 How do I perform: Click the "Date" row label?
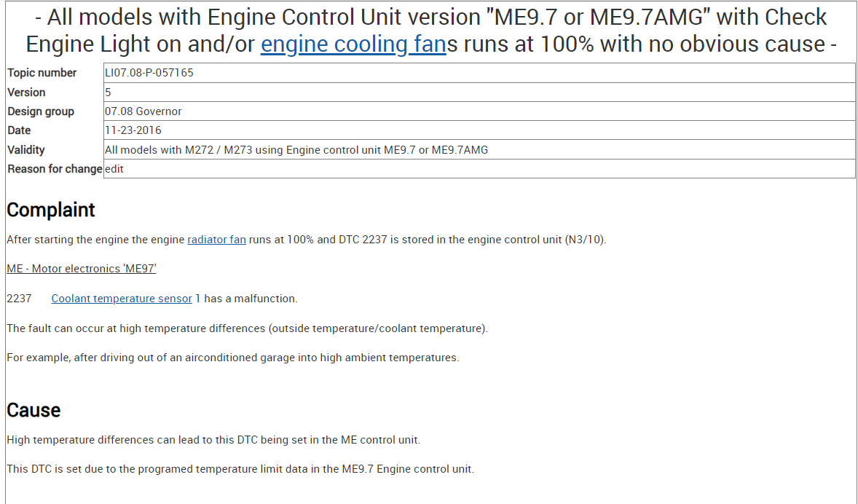click(19, 130)
